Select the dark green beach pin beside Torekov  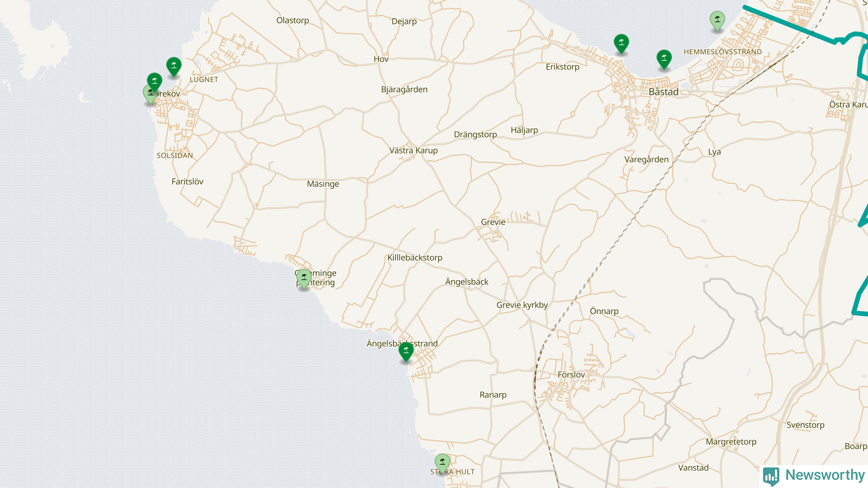pyautogui.click(x=155, y=82)
